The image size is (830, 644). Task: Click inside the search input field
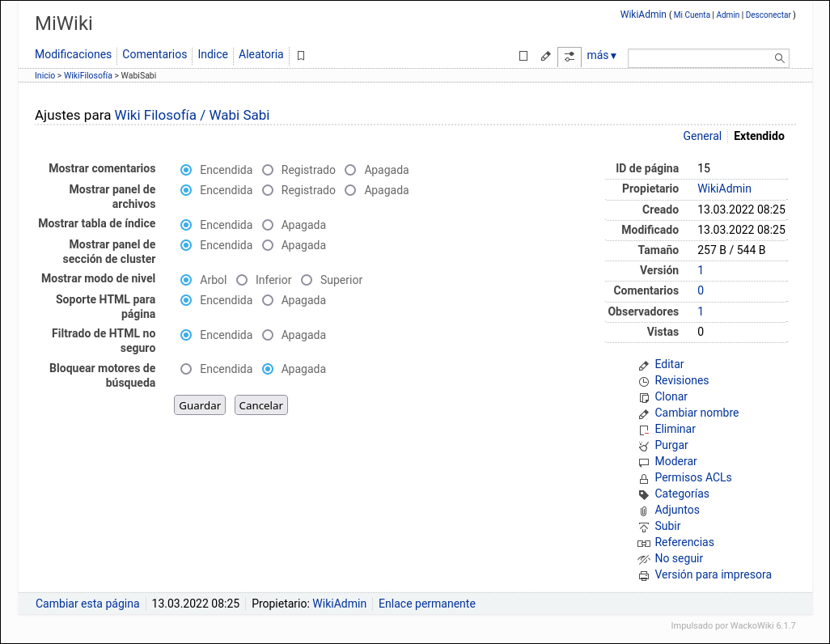pyautogui.click(x=700, y=58)
